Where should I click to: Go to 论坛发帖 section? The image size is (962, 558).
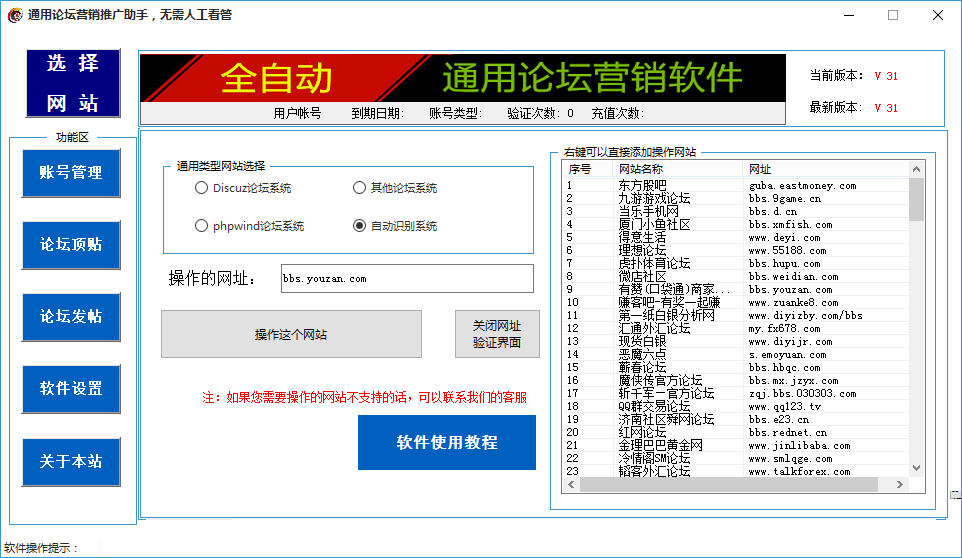[71, 317]
